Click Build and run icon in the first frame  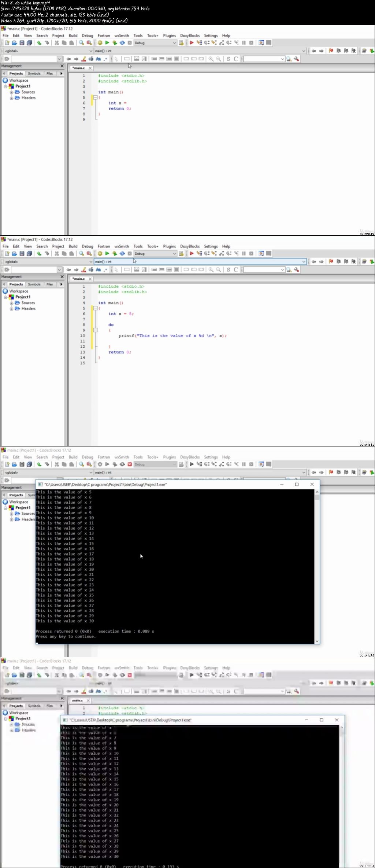point(115,43)
